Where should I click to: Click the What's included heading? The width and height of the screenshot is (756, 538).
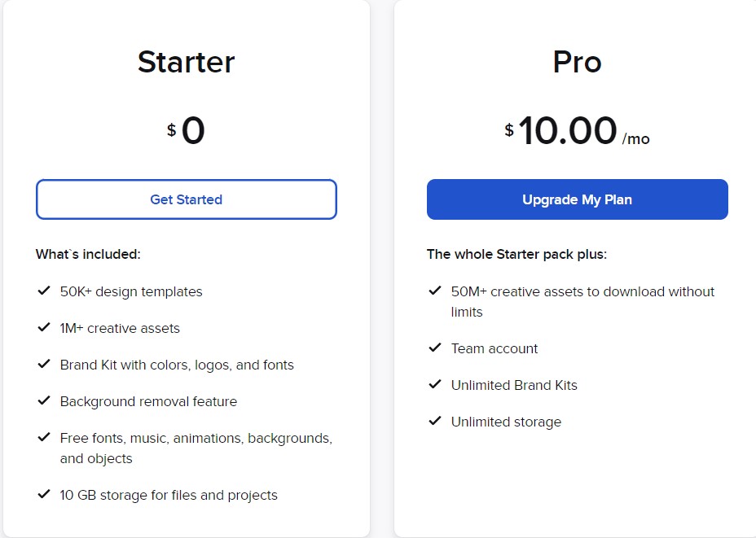pos(86,254)
